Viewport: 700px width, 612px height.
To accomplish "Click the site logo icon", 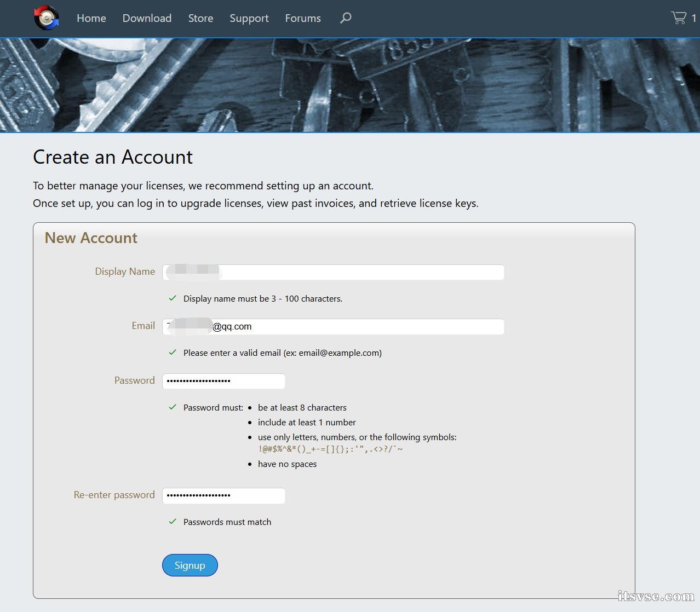I will coord(47,18).
